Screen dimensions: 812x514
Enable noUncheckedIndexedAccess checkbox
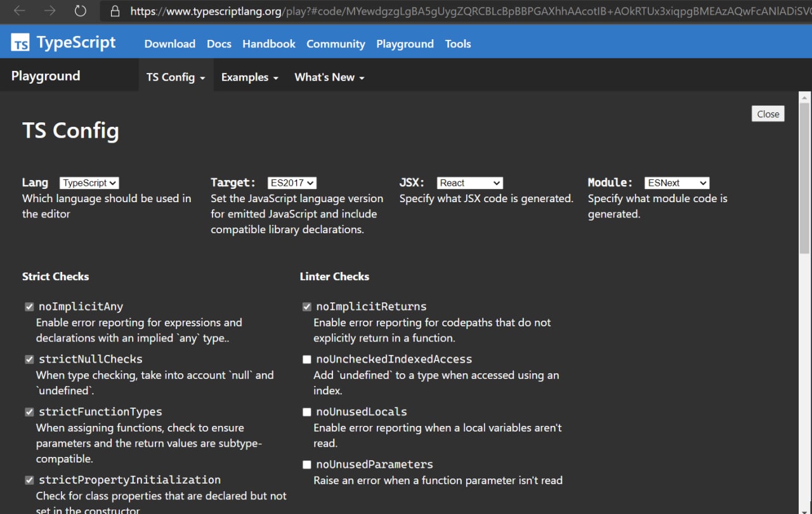[307, 359]
